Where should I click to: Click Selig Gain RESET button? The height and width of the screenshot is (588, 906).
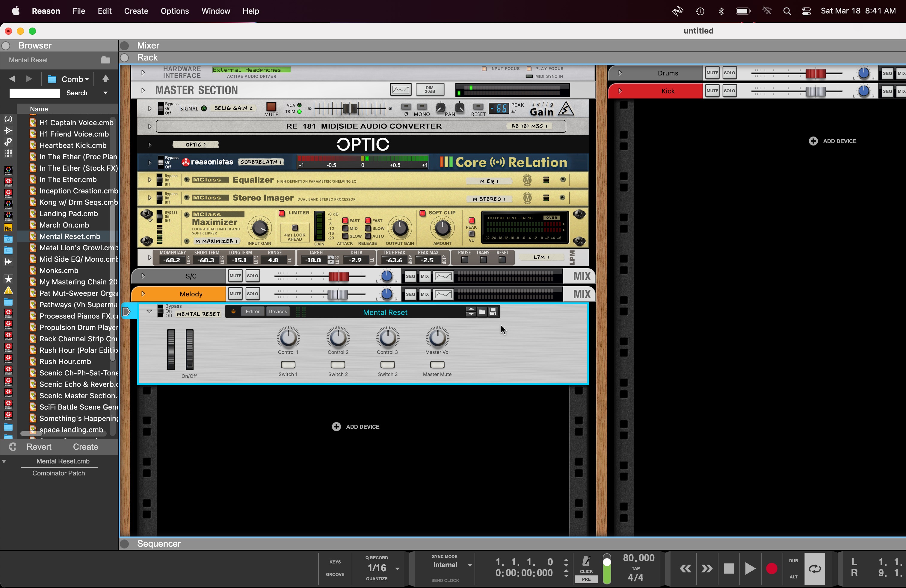(x=478, y=107)
